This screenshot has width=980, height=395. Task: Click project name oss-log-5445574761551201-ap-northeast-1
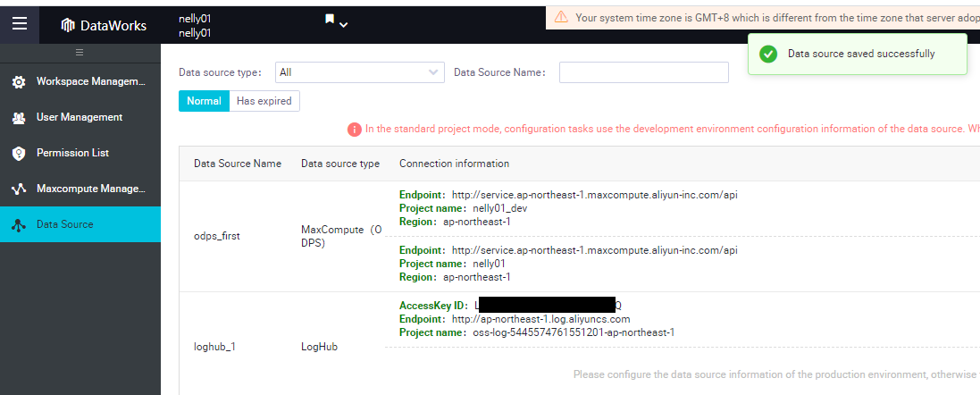[x=574, y=332]
